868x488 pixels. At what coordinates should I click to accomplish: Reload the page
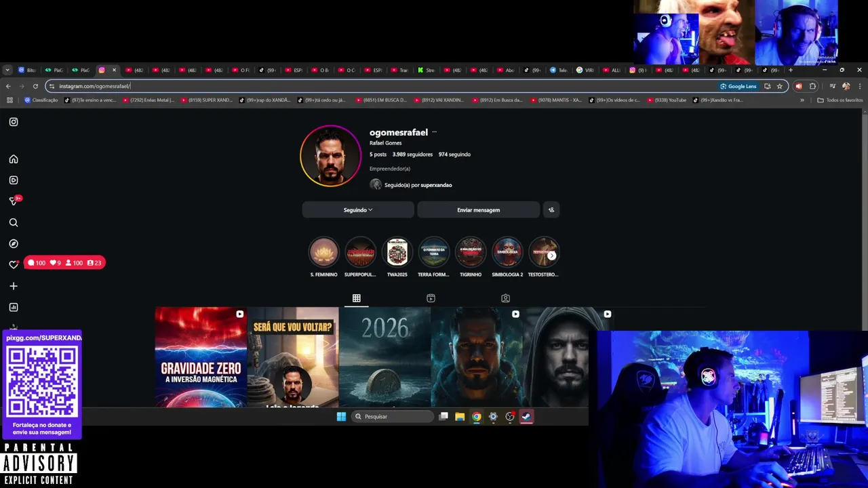(35, 86)
